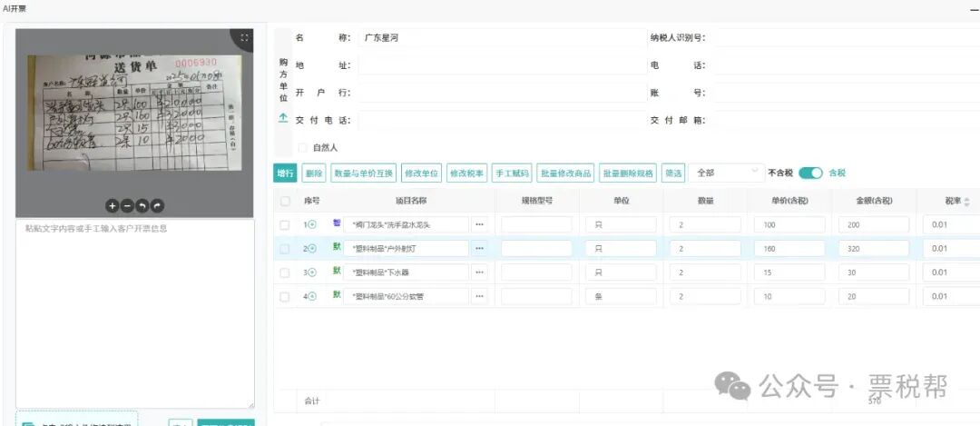Click the 智 badge on the 洗手盆水龙头 row
980x426 pixels.
[x=337, y=223]
